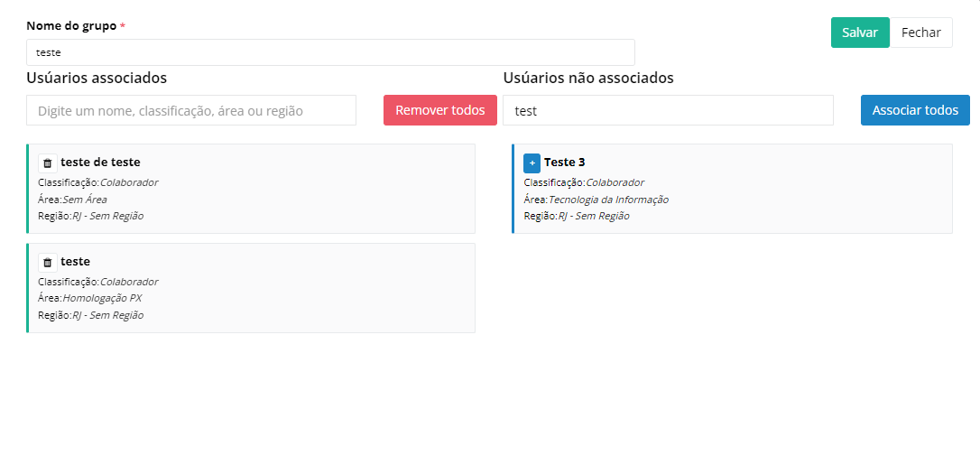Viewport: 980px width, 465px height.
Task: Select the 'teste de teste' user name
Action: (100, 163)
